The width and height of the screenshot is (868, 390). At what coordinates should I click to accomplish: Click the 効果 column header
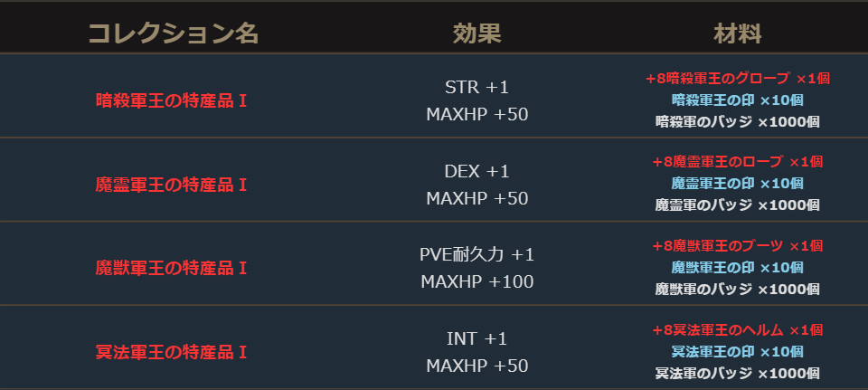coord(476,34)
